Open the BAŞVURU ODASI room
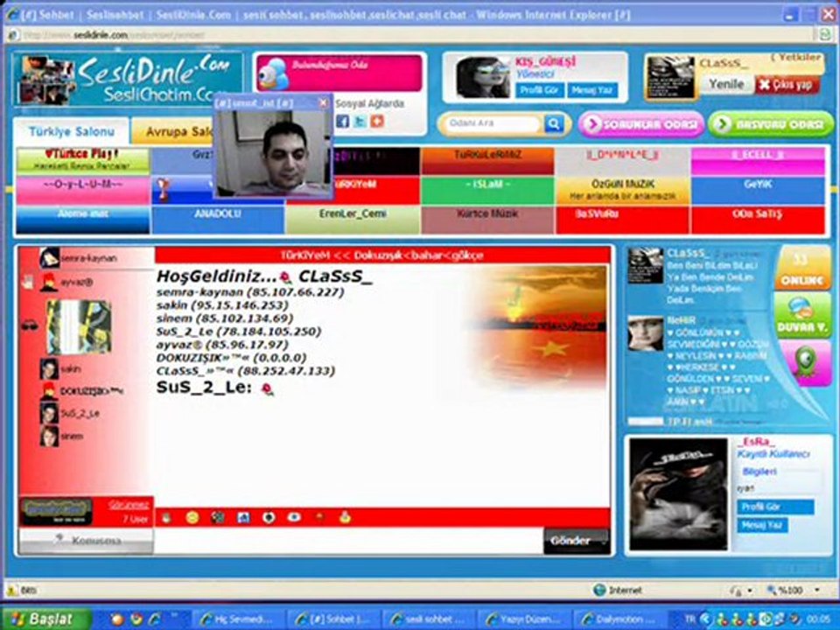The height and width of the screenshot is (630, 840). 771,124
